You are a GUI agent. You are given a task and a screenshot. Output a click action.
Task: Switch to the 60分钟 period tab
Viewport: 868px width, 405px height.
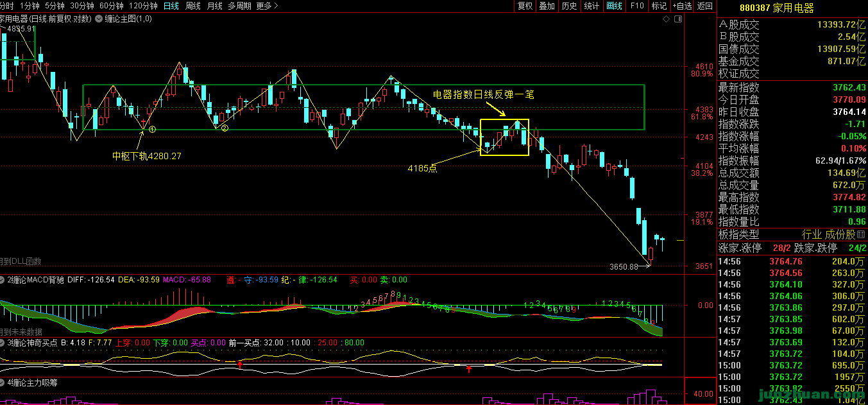click(x=111, y=6)
